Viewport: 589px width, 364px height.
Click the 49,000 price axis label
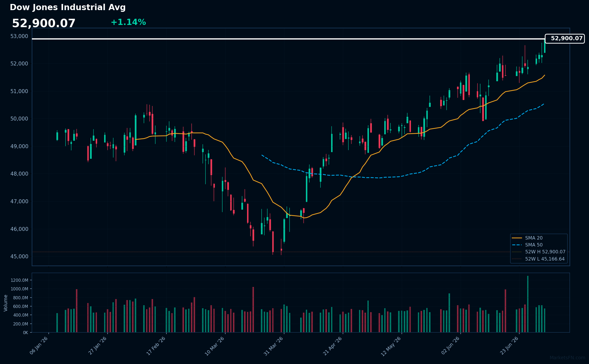(19, 146)
